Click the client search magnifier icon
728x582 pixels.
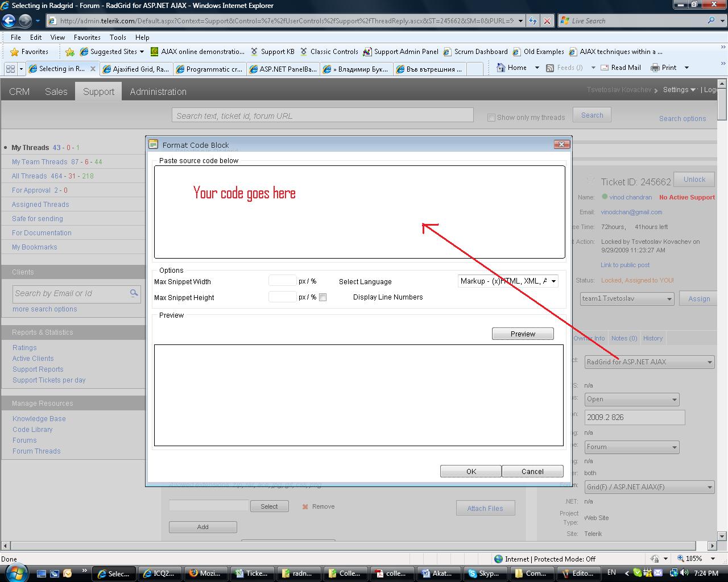point(134,293)
